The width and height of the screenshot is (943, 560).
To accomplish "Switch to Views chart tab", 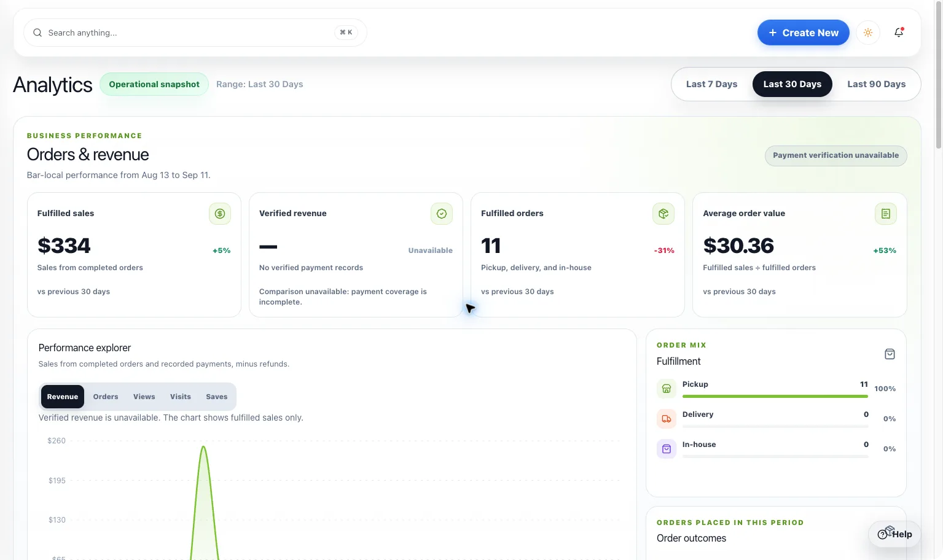I will point(144,397).
